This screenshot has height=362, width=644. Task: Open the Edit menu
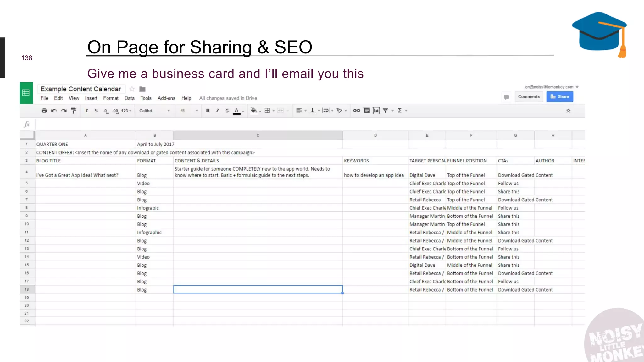pyautogui.click(x=58, y=98)
